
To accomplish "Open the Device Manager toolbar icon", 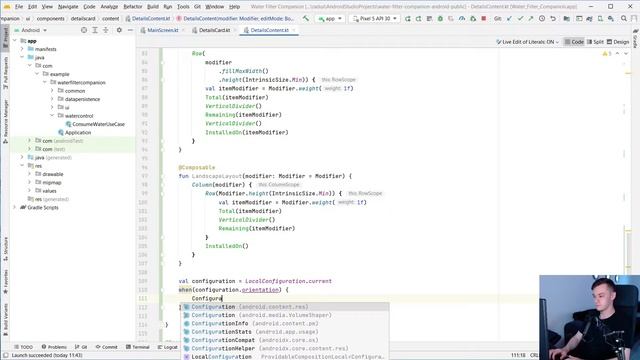I will (x=600, y=18).
